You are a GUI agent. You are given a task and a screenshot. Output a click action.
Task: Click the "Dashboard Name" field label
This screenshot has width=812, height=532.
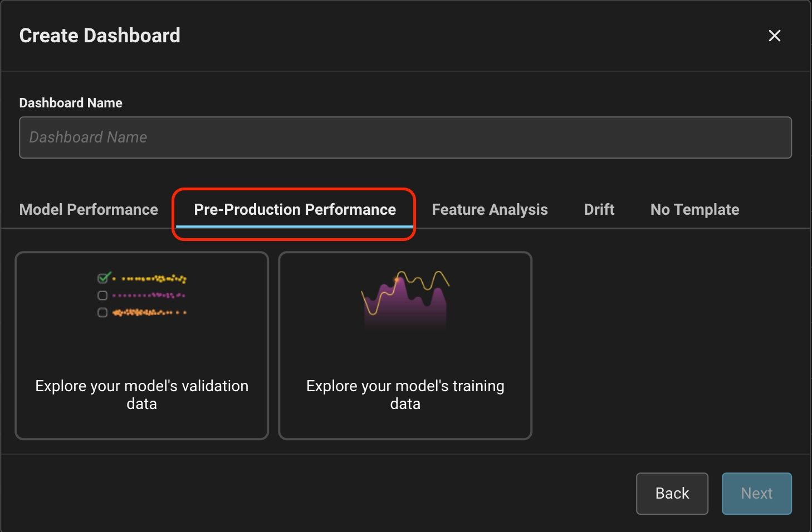(x=71, y=103)
